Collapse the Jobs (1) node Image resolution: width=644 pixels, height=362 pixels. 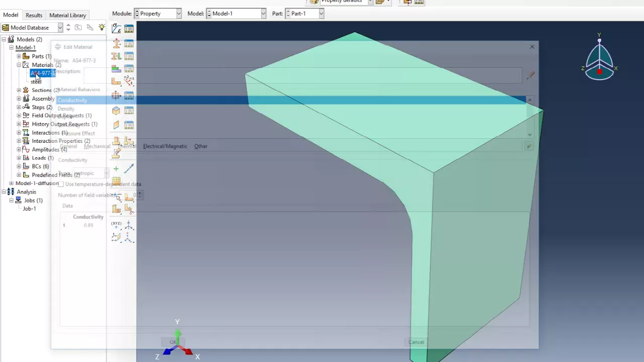11,200
